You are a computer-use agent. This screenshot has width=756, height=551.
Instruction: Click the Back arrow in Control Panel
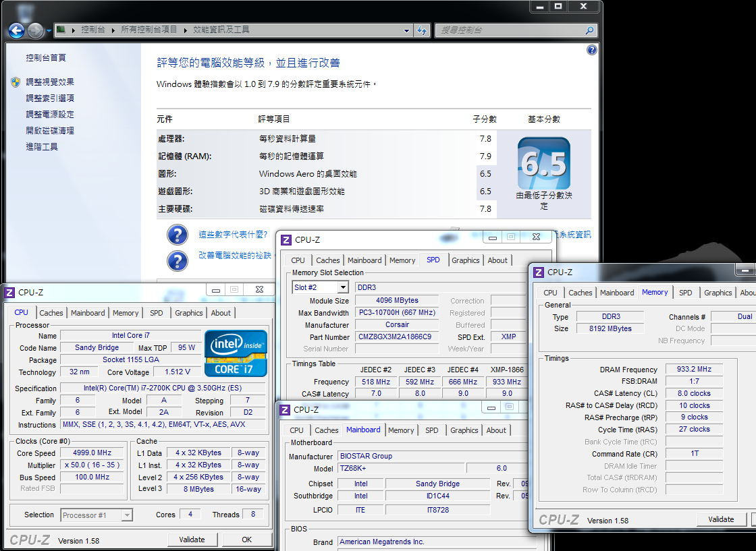pyautogui.click(x=16, y=30)
